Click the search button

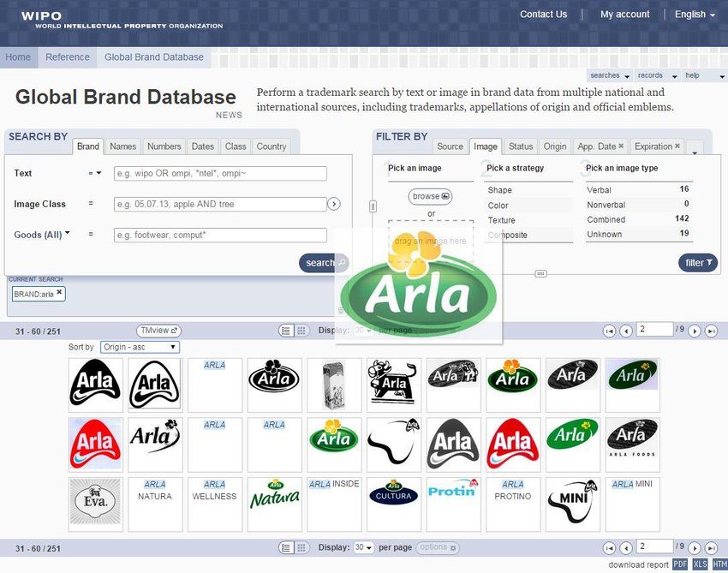[324, 263]
